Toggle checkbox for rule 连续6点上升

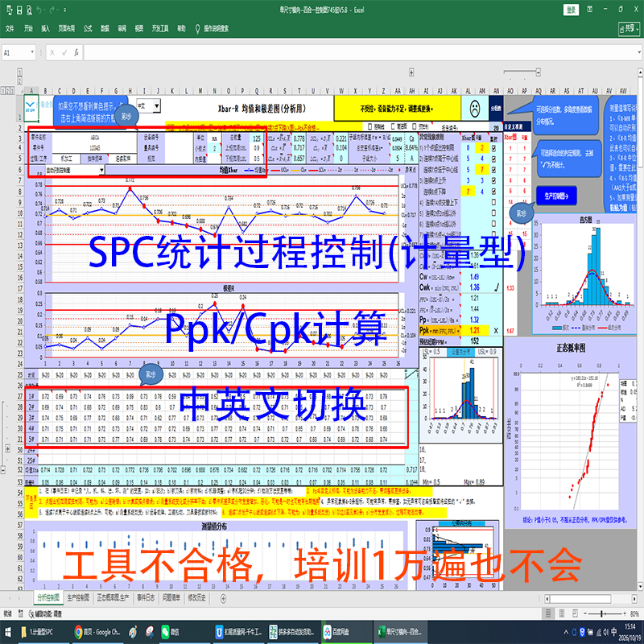493,180
